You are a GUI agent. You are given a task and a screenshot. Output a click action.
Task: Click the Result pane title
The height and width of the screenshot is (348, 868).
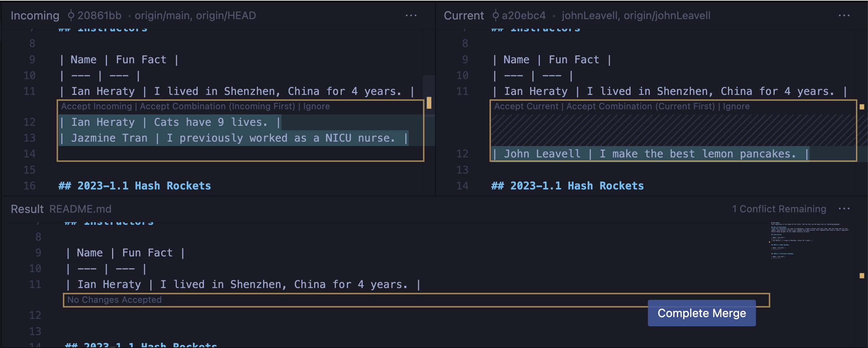(x=27, y=209)
